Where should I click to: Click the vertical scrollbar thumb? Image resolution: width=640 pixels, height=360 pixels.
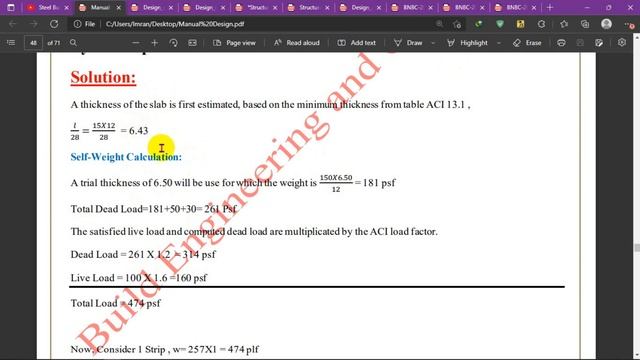point(637,247)
